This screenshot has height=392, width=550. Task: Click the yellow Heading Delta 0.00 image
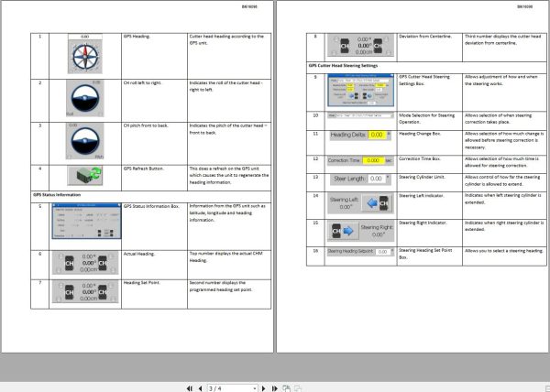tap(360, 135)
